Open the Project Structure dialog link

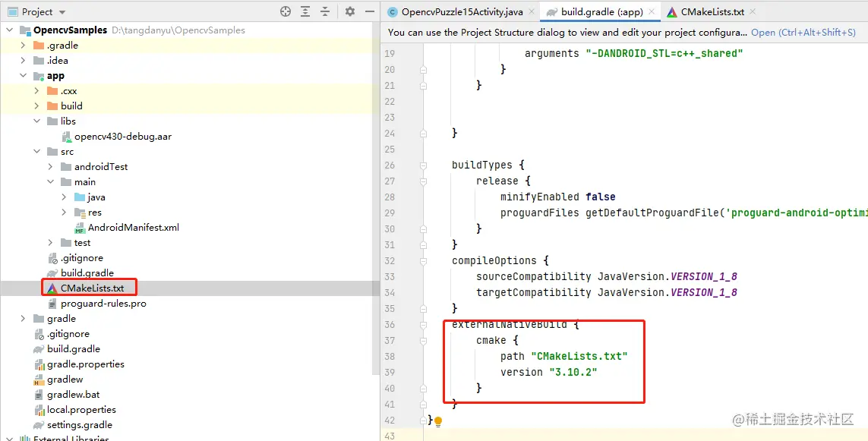coord(803,33)
